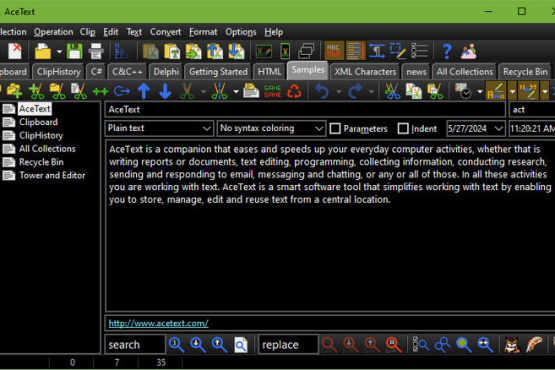Open the http://www.acetext.com/ link
This screenshot has width=555, height=370.
coord(158,323)
